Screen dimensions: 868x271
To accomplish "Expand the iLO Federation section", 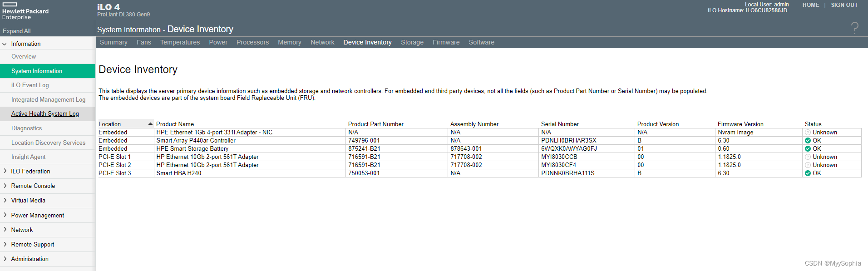I will [5, 171].
